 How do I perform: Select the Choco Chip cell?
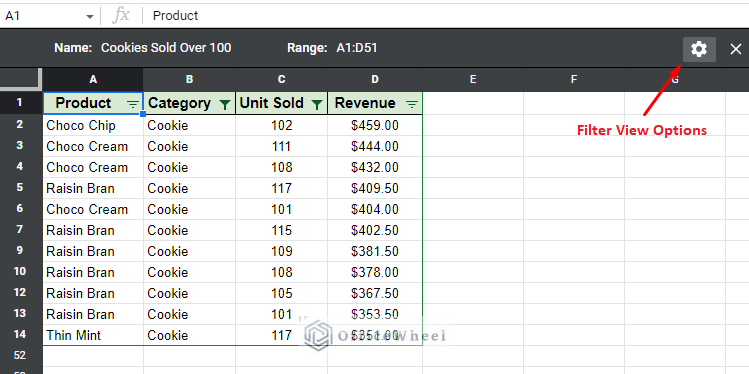tap(93, 126)
